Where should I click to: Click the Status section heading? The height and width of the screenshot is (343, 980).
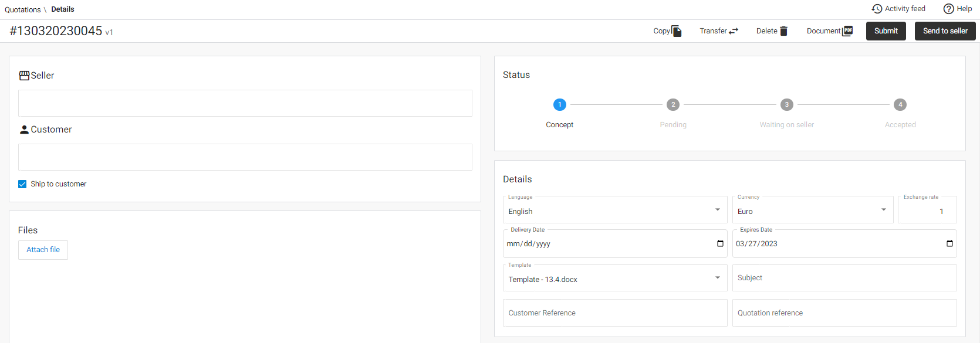coord(516,75)
